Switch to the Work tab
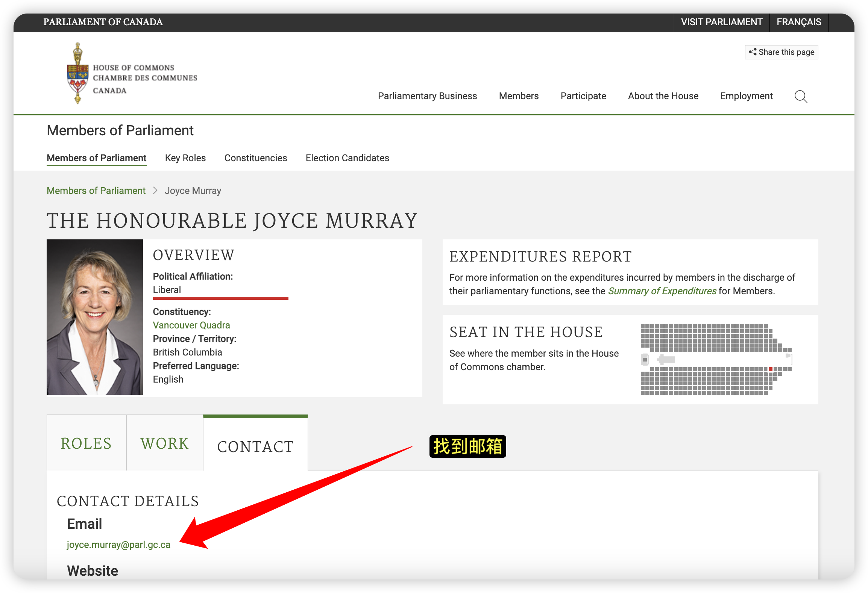The image size is (868, 593). (165, 443)
